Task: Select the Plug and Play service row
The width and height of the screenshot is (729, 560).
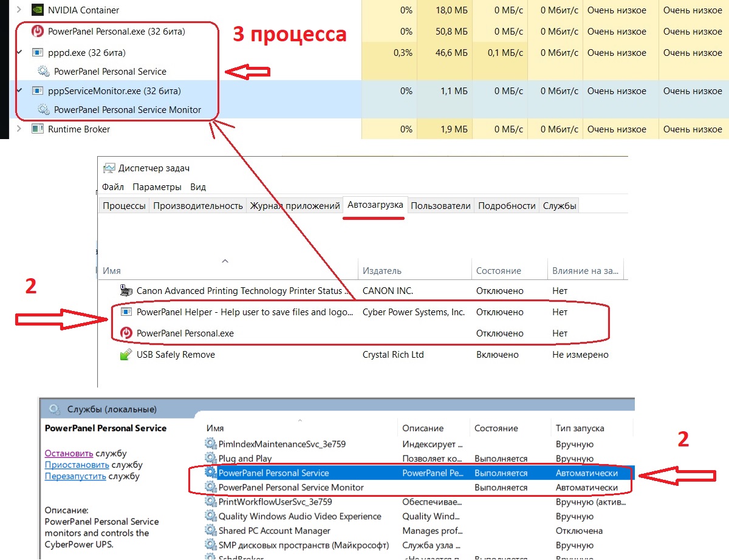Action: tap(418, 458)
